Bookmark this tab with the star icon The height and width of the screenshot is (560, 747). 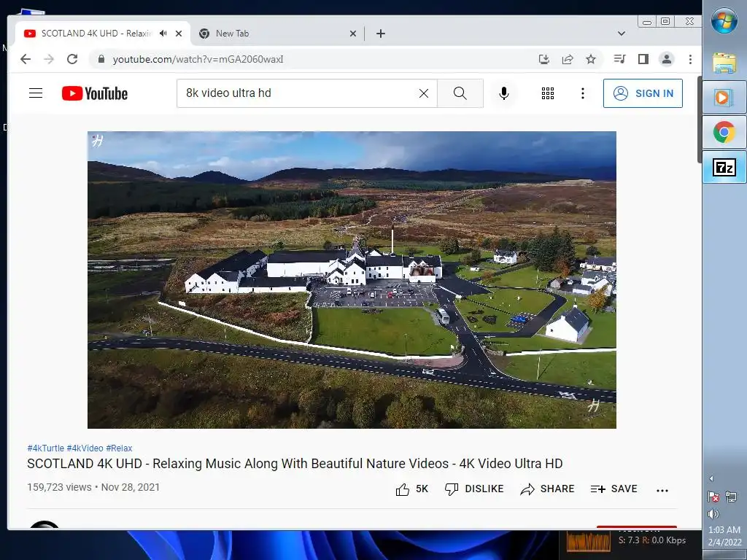[x=591, y=59]
